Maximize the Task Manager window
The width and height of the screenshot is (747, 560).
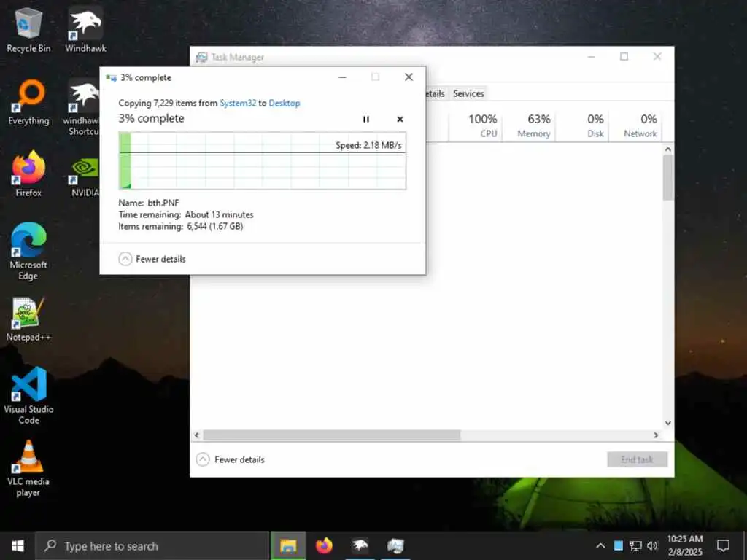click(624, 57)
